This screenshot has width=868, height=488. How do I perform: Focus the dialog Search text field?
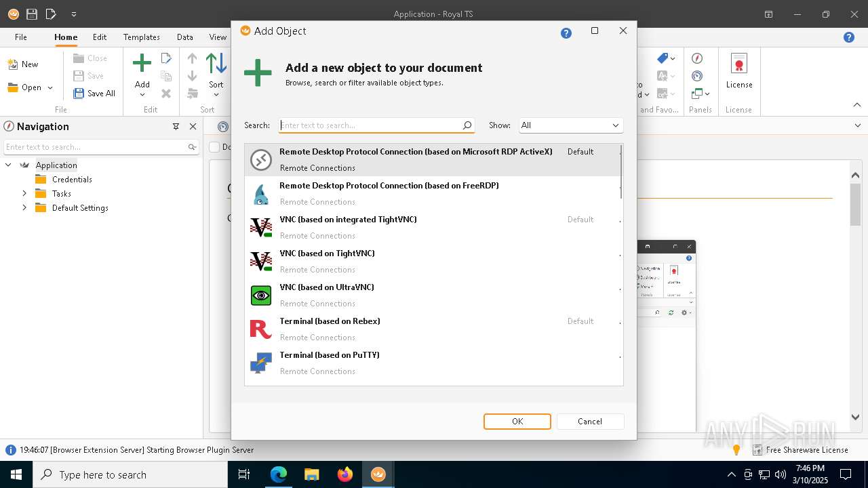(370, 125)
